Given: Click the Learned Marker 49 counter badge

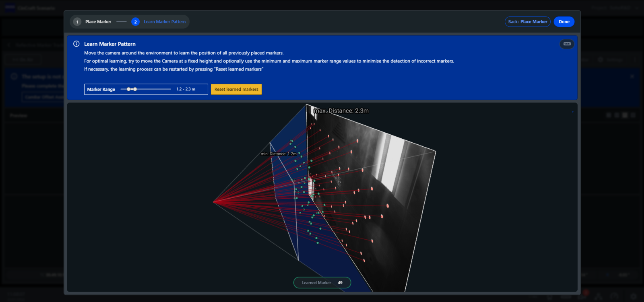Looking at the screenshot, I should coord(322,283).
